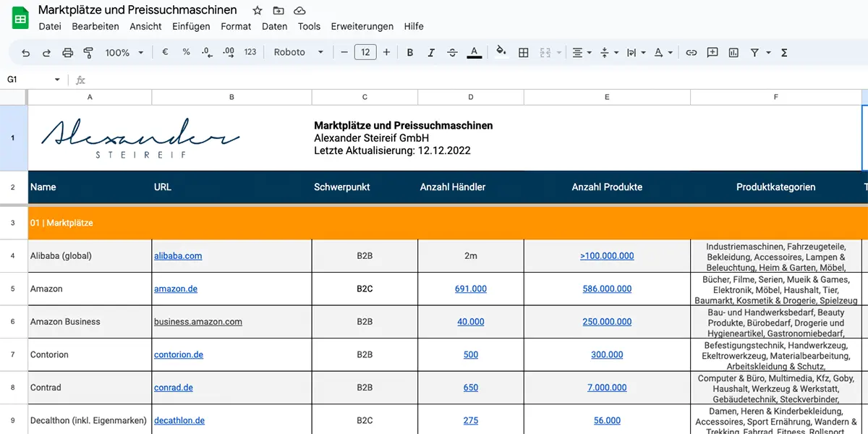Image resolution: width=868 pixels, height=434 pixels.
Task: Open the amazon.de link
Action: click(176, 289)
